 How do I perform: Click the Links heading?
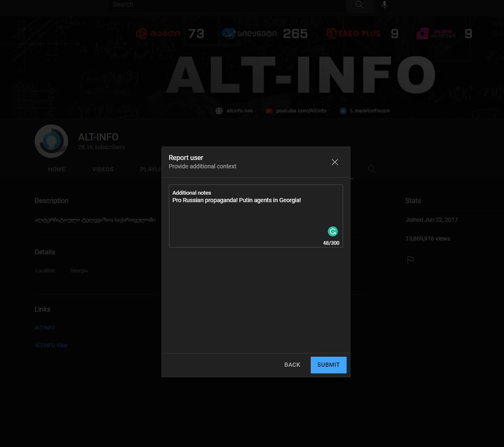tap(42, 309)
